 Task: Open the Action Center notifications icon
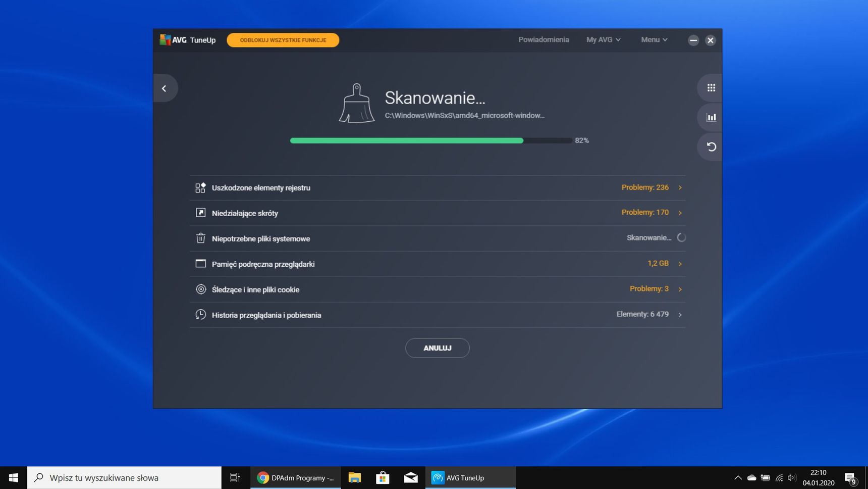coord(851,477)
